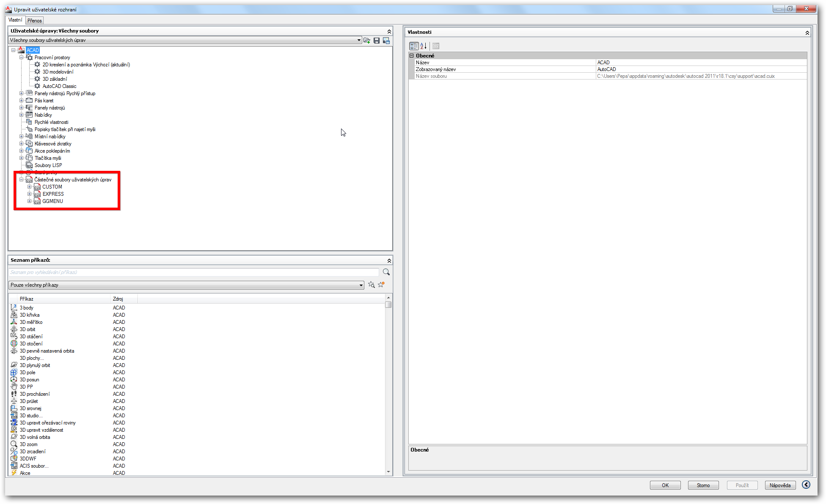
Task: Click the save all customization files icon
Action: [x=386, y=41]
